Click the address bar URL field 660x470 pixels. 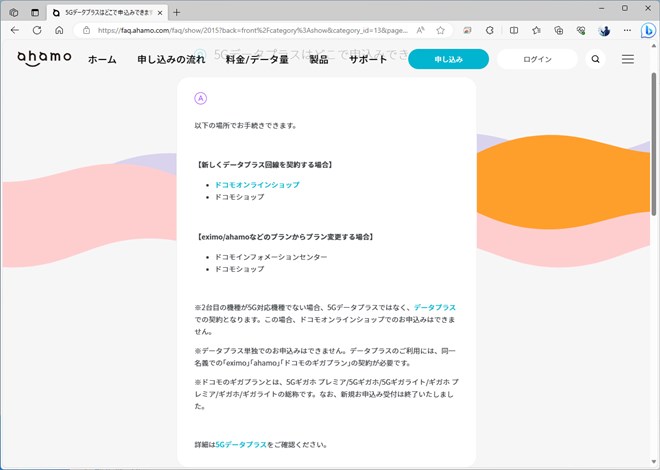tap(253, 30)
